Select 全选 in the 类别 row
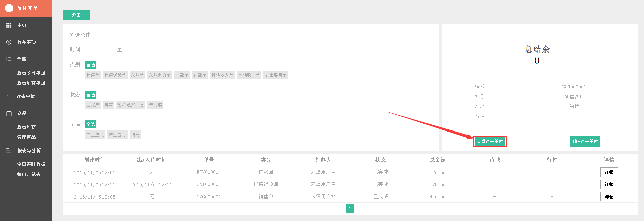Image resolution: width=644 pixels, height=221 pixels. click(x=91, y=65)
